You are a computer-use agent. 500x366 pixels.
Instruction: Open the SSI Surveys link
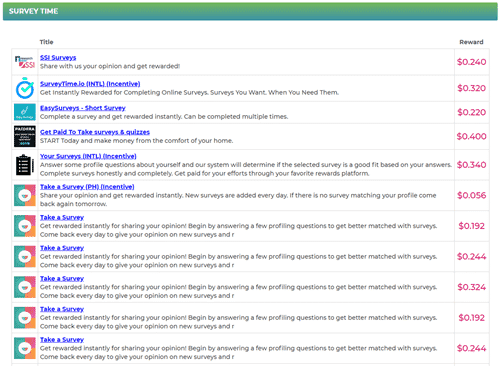tap(58, 58)
